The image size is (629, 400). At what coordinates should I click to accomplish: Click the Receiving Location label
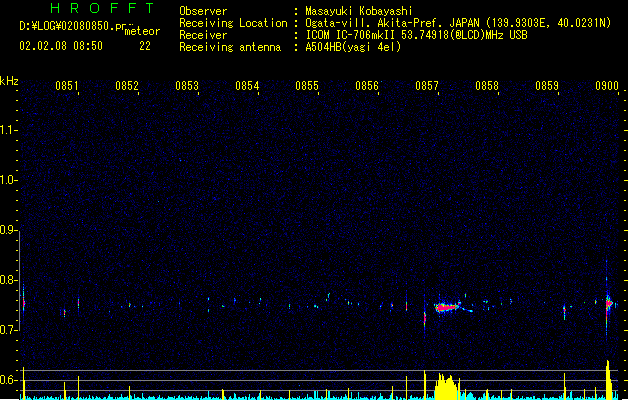coord(233,23)
